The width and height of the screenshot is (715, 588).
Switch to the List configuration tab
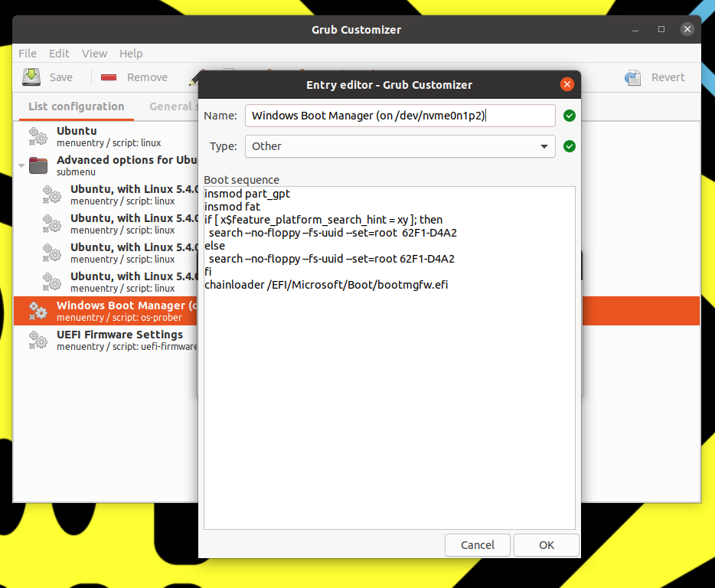click(x=76, y=106)
